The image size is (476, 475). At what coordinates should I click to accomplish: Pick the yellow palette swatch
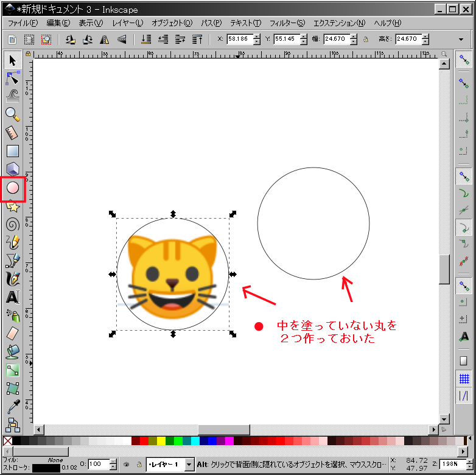coord(161,441)
